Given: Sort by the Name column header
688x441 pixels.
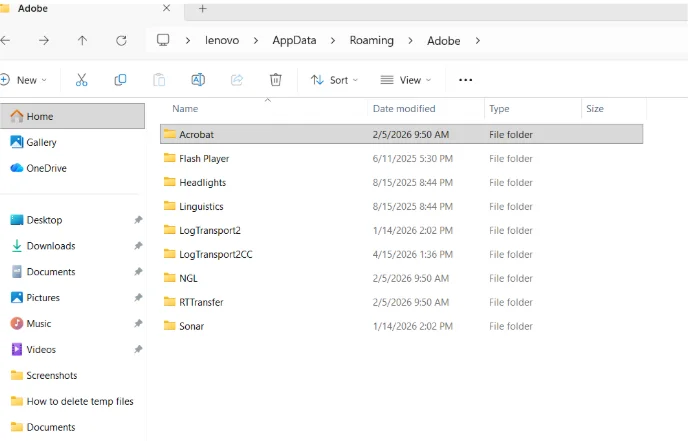Looking at the screenshot, I should click(185, 109).
